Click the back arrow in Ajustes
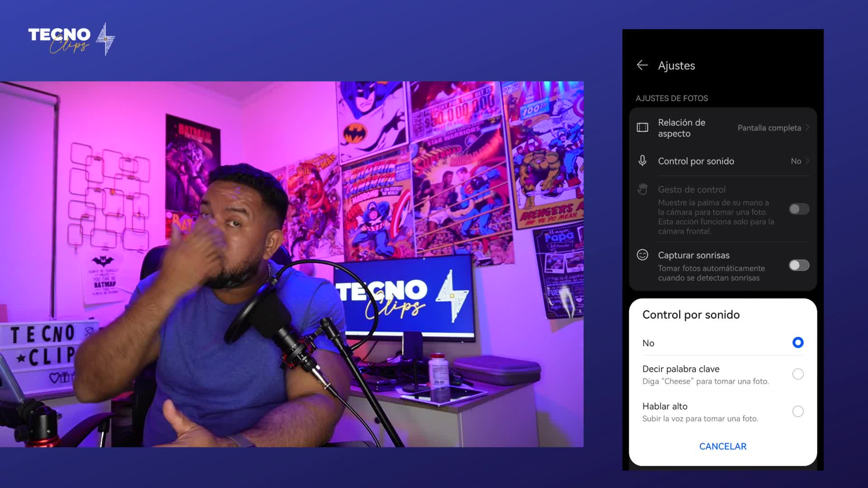868x488 pixels. pos(643,66)
